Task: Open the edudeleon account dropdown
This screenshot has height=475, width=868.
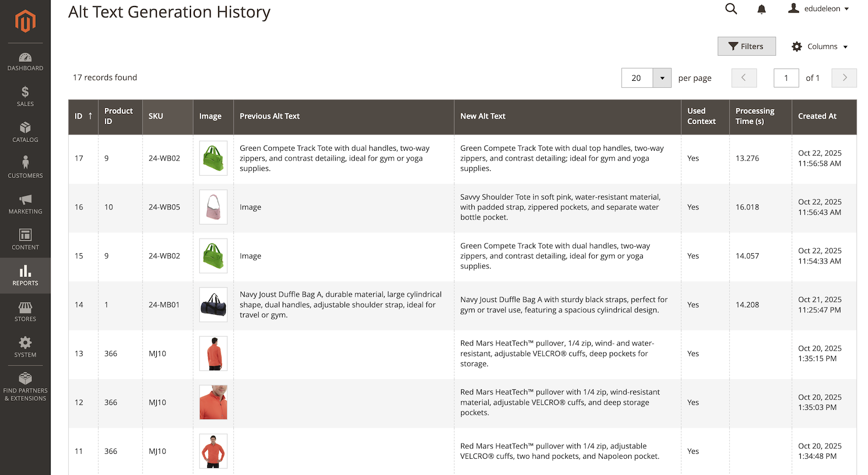Action: pos(819,9)
